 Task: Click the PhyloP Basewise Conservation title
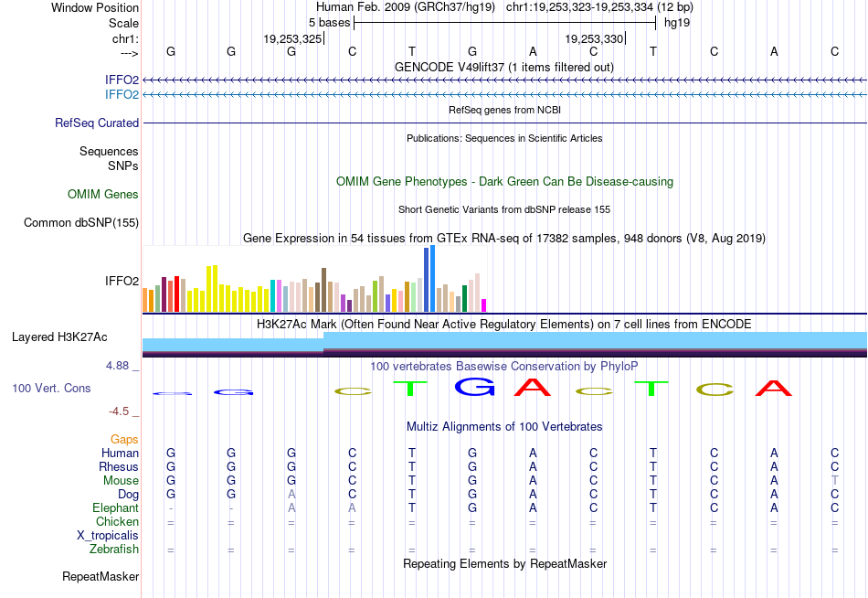[503, 367]
